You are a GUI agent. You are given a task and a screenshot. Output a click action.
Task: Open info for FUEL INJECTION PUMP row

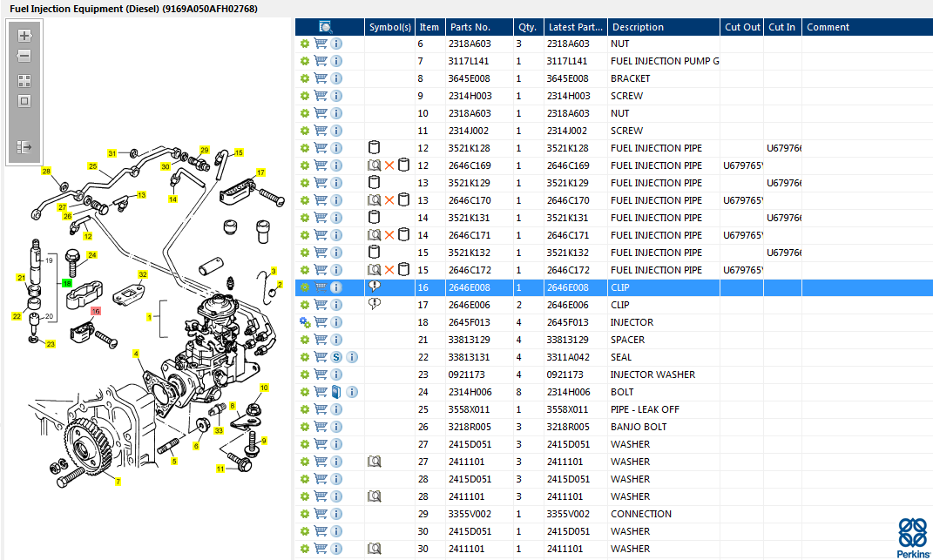[x=336, y=61]
